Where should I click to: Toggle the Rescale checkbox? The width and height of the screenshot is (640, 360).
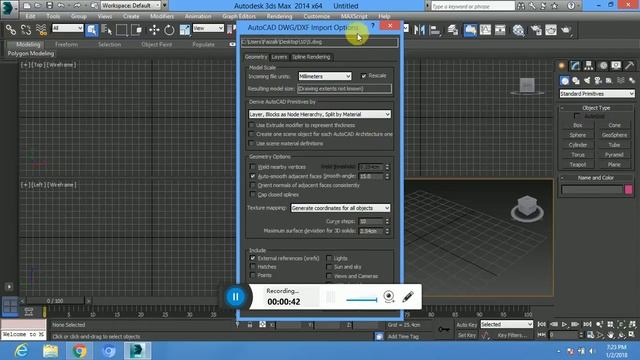pyautogui.click(x=363, y=76)
